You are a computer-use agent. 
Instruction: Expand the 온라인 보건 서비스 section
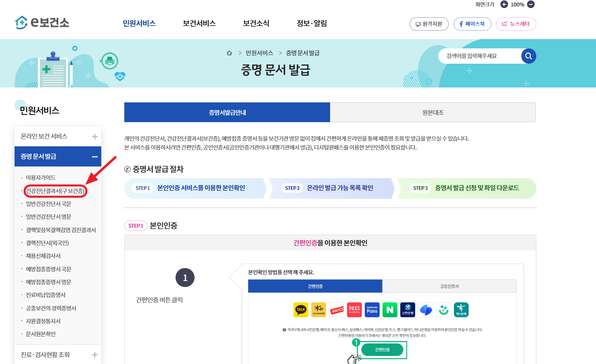pos(94,136)
